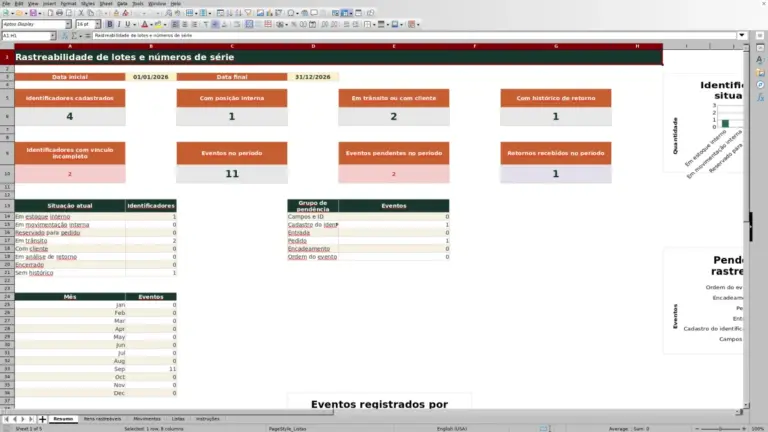Insert a pivot table icon
This screenshot has height=432, width=768.
(279, 13)
